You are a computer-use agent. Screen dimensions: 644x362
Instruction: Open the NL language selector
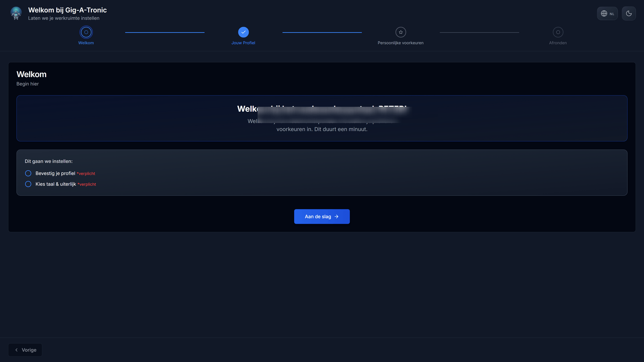(x=607, y=13)
